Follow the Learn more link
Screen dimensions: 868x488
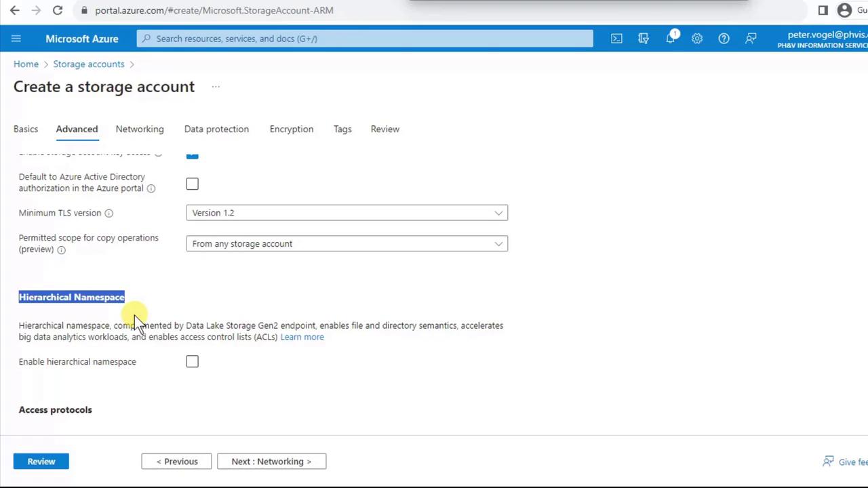pos(302,337)
